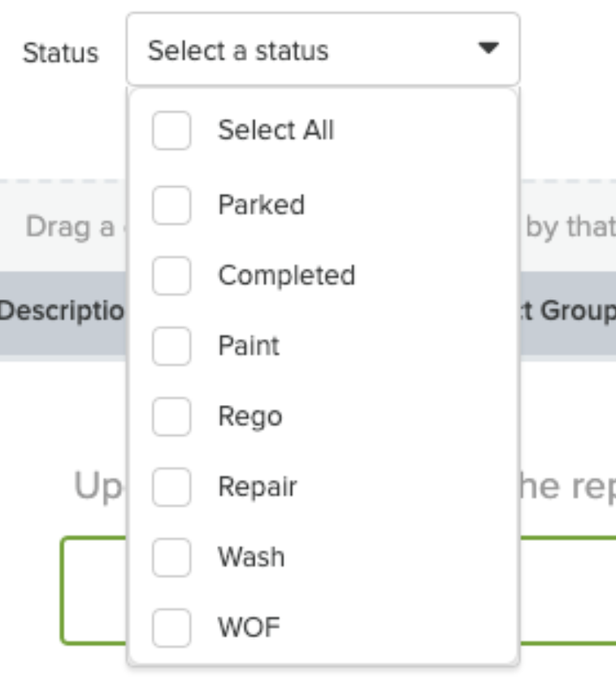Check the Wash status checkbox
This screenshot has height=688, width=616.
click(171, 556)
